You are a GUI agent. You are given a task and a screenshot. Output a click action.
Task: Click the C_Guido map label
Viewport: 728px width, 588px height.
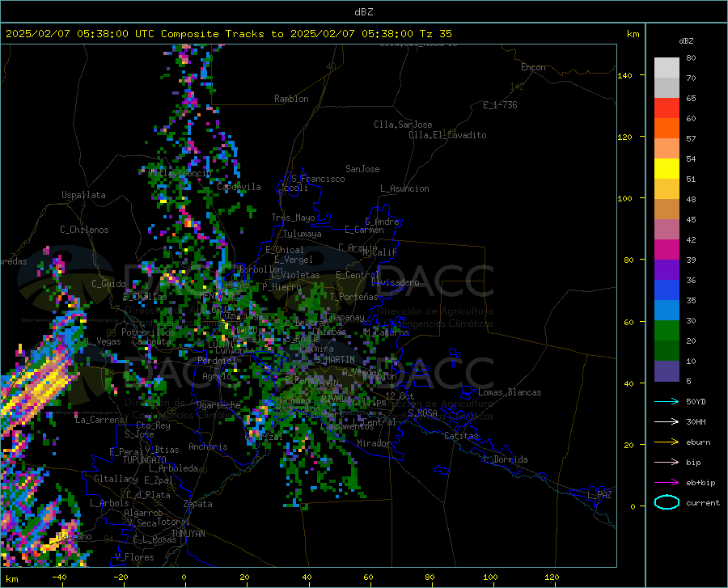coord(108,284)
